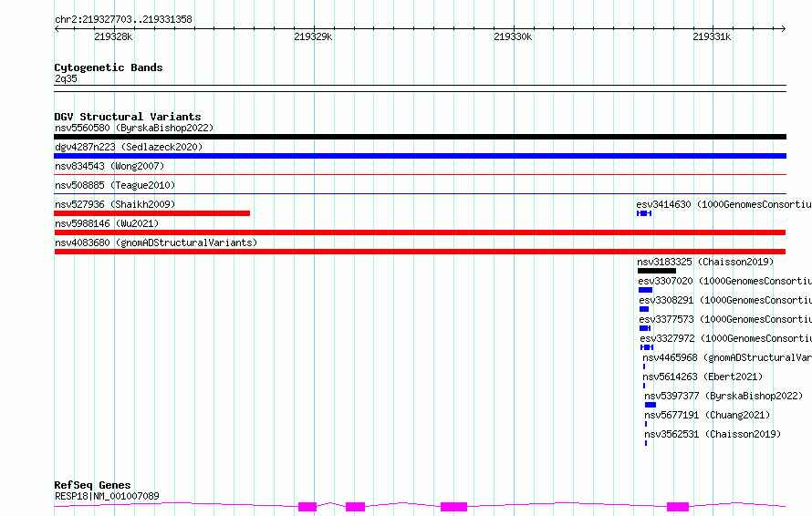
Task: Click the blue glyph under esv3414630
Action: (644, 213)
